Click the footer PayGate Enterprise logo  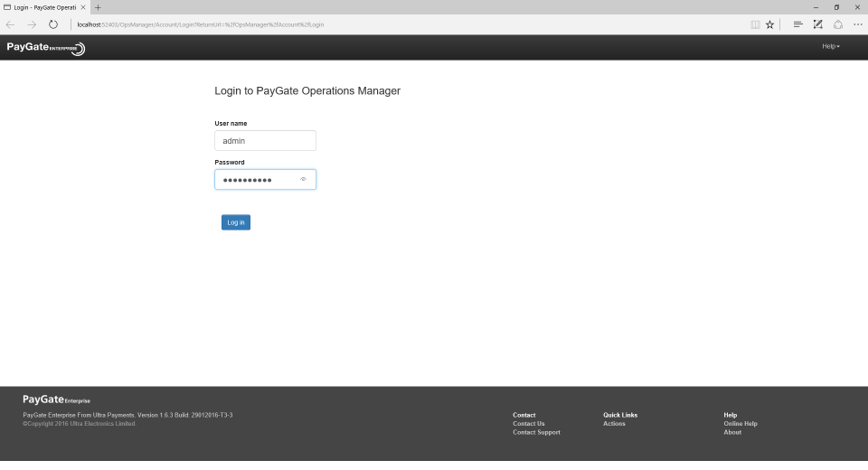(56, 399)
